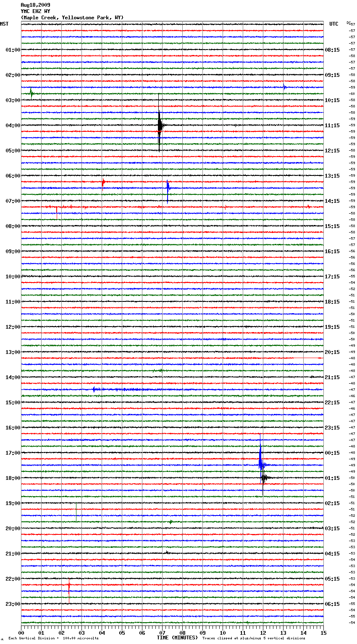This screenshot has height=644, width=357.
Task: Select the "05:00" MST time label
Action: click(13, 151)
